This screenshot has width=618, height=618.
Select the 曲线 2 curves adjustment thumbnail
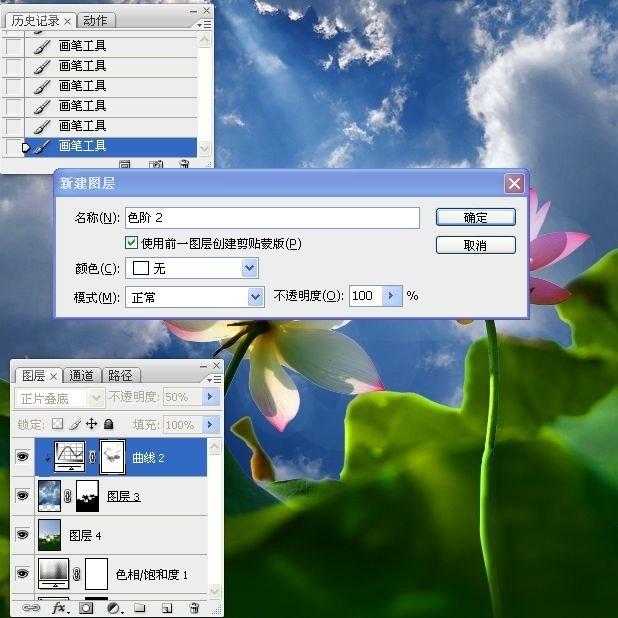pos(69,457)
